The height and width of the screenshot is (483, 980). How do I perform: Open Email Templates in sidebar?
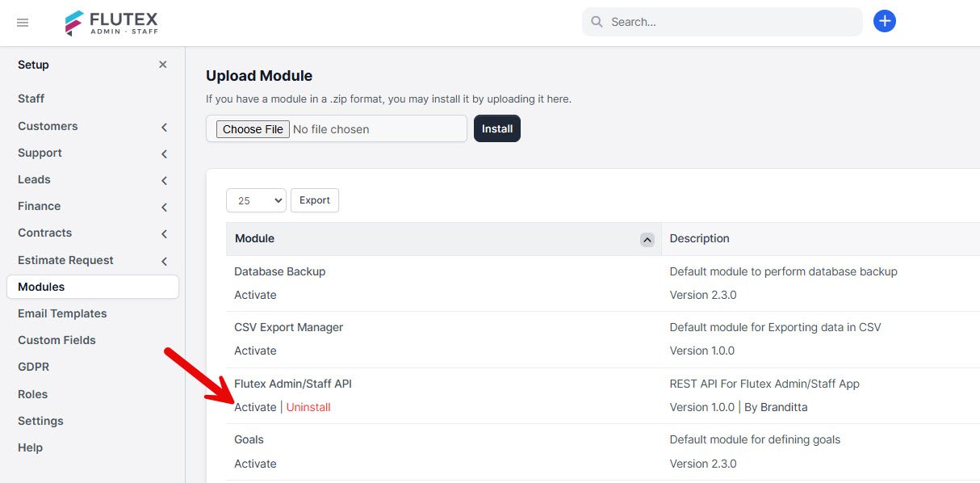pyautogui.click(x=62, y=313)
